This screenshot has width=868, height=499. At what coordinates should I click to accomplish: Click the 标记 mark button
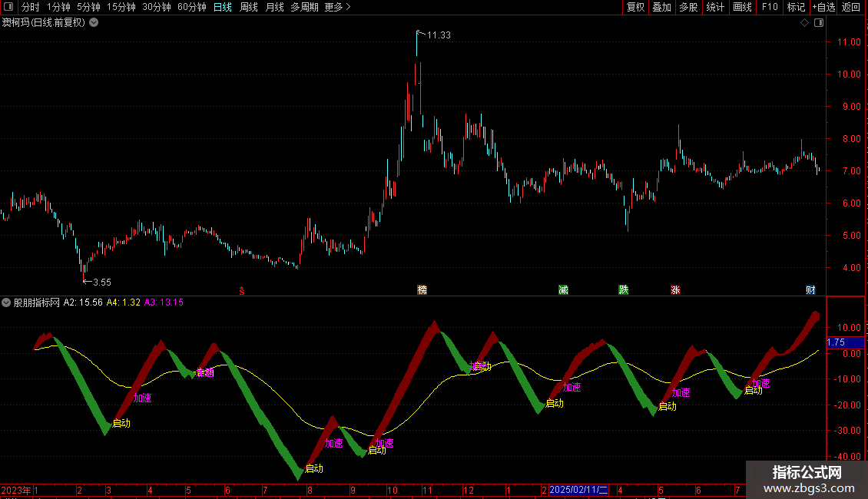[x=796, y=7]
